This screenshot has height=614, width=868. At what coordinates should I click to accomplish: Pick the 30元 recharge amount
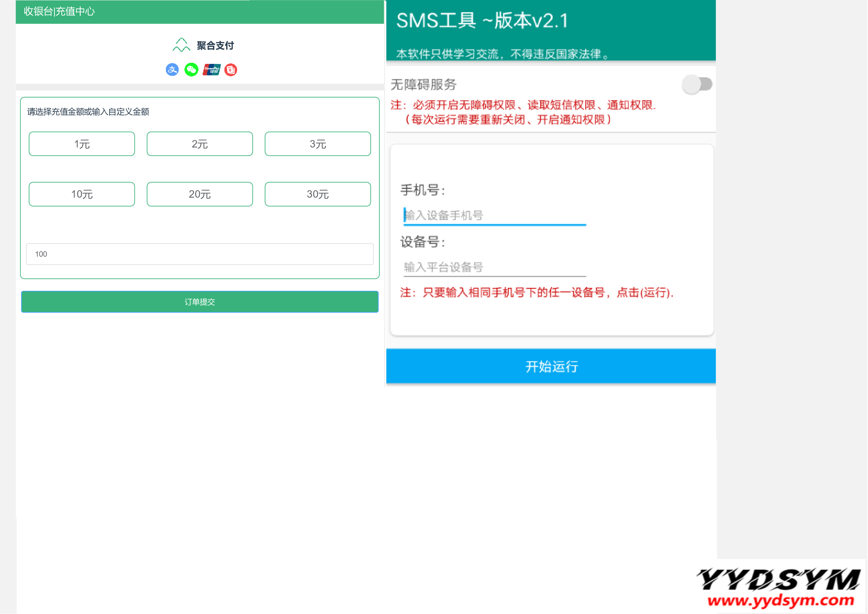pyautogui.click(x=318, y=194)
